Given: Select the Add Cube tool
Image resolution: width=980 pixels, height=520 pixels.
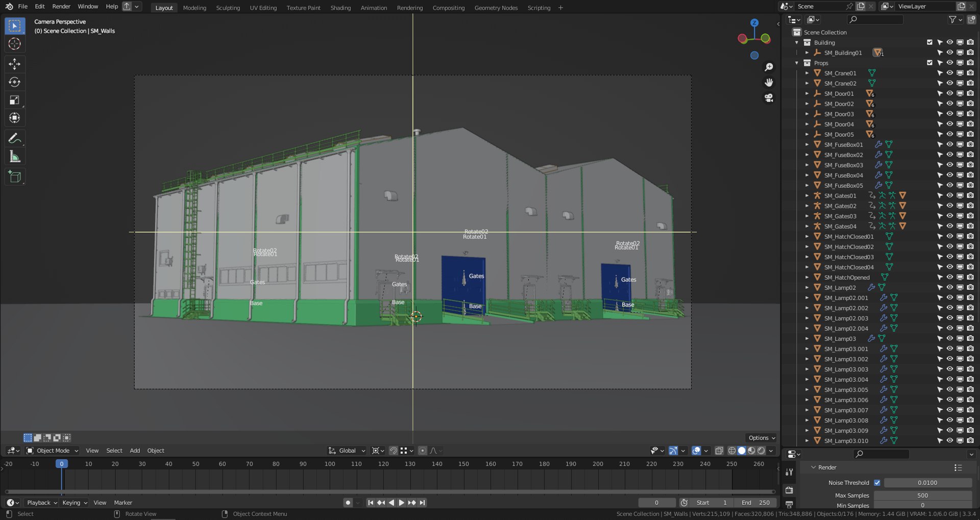Looking at the screenshot, I should click(x=15, y=177).
